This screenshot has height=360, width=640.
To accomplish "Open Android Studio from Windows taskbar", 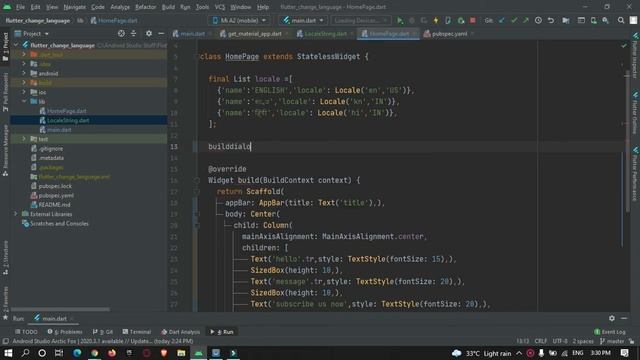I will click(198, 353).
